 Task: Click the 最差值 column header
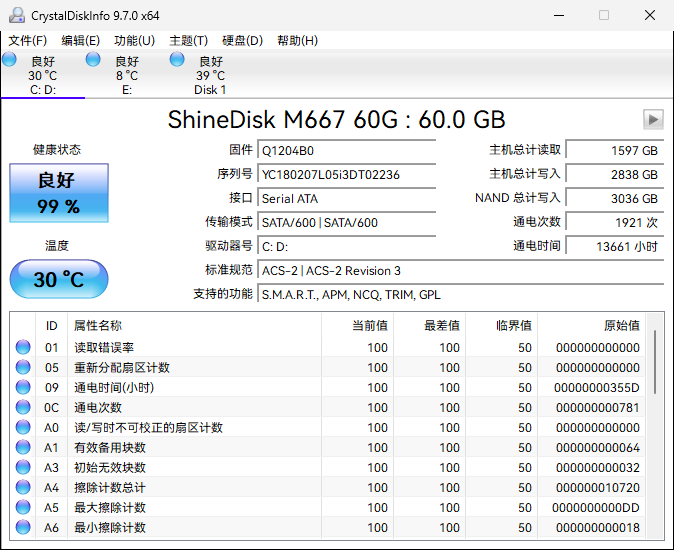coord(429,326)
